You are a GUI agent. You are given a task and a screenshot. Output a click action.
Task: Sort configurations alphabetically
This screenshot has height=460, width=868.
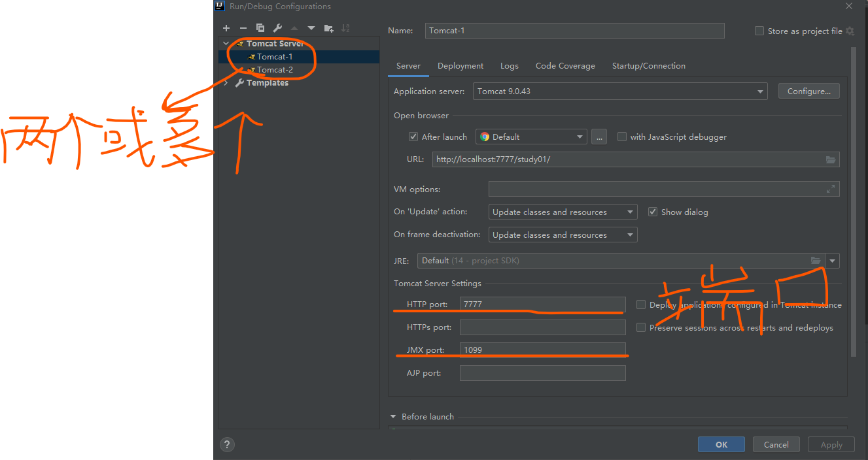coord(345,28)
